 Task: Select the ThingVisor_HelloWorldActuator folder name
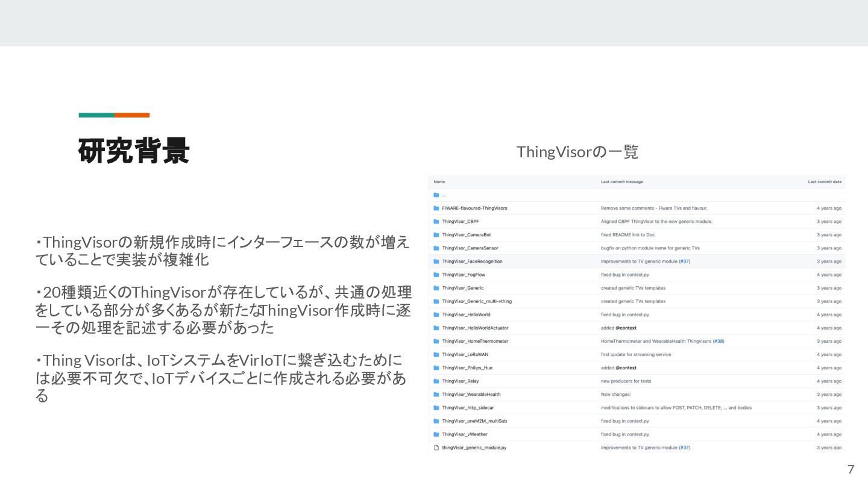[x=475, y=327]
